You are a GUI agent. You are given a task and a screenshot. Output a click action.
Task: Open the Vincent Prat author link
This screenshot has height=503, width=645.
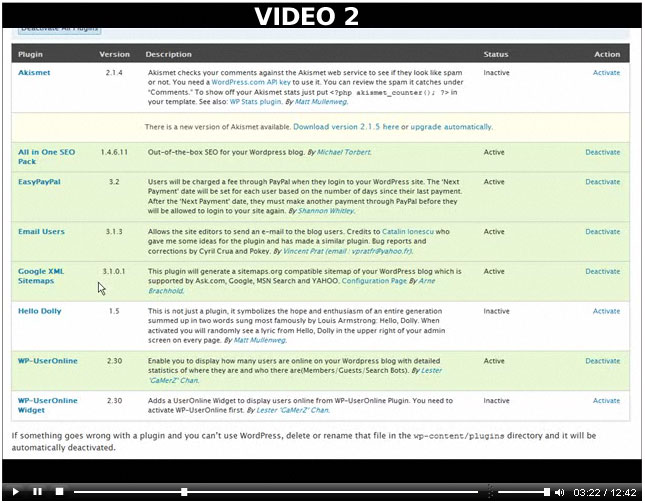click(x=348, y=251)
